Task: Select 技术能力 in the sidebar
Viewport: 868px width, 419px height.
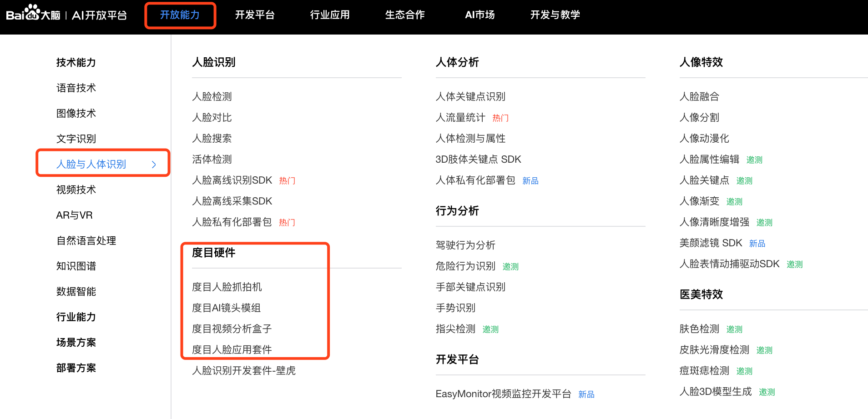Action: click(x=76, y=62)
